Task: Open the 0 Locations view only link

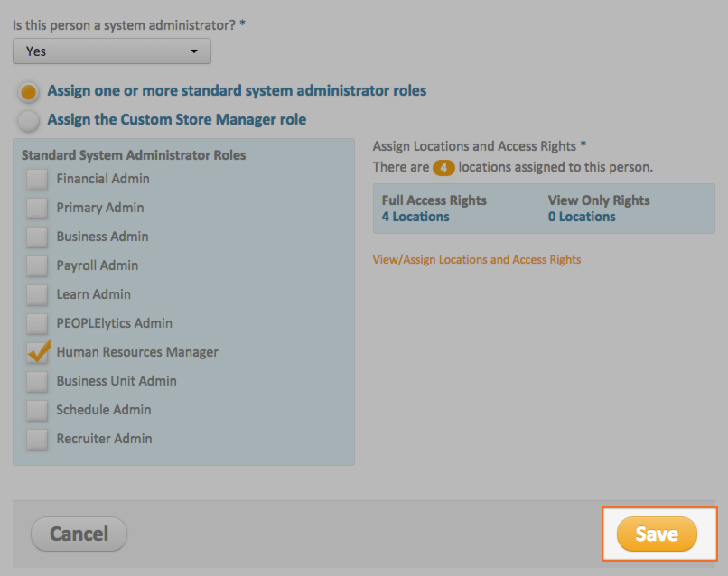Action: pyautogui.click(x=582, y=217)
